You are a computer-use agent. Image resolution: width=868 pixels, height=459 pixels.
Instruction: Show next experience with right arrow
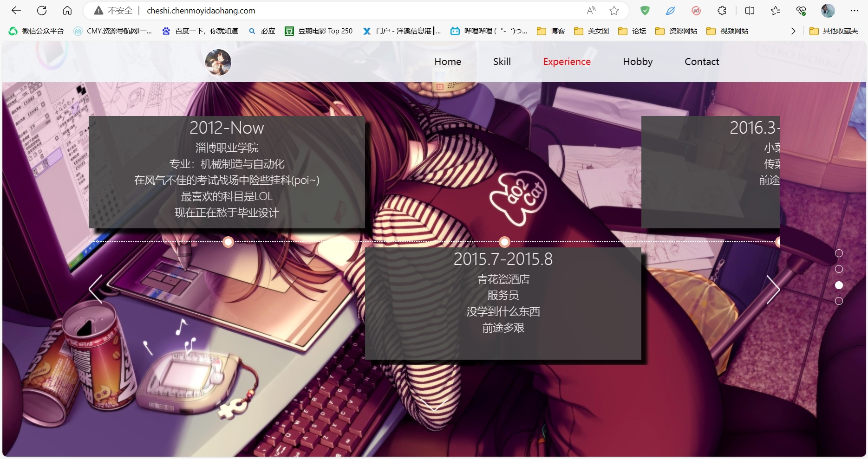coord(773,290)
